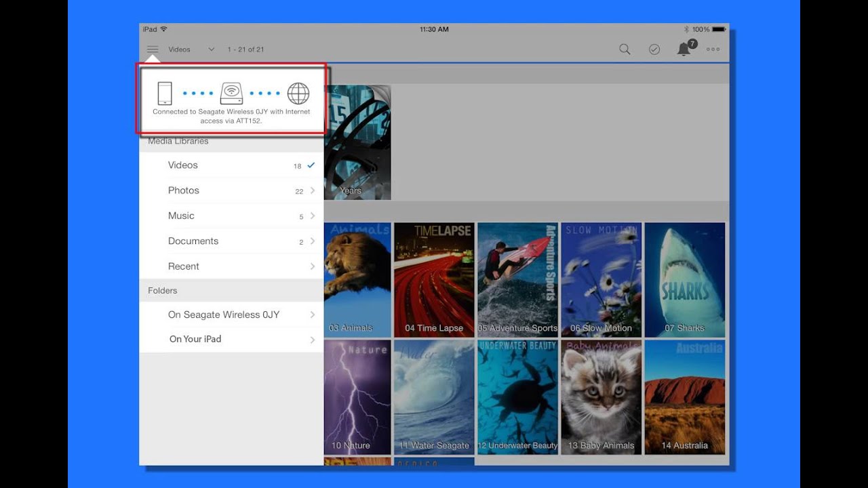868x488 pixels.
Task: Open the 03 Animals video thumbnail
Action: (x=357, y=280)
